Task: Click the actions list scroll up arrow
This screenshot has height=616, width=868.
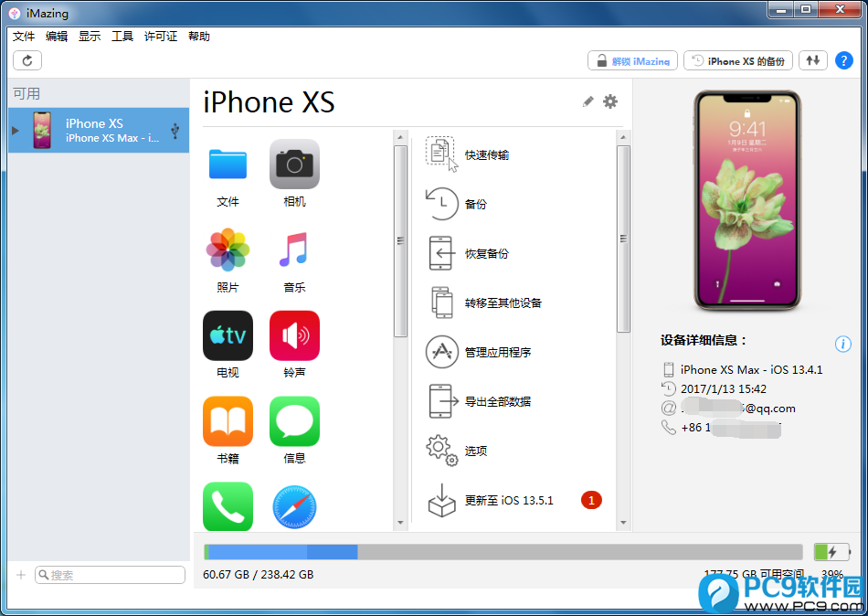Action: point(623,137)
